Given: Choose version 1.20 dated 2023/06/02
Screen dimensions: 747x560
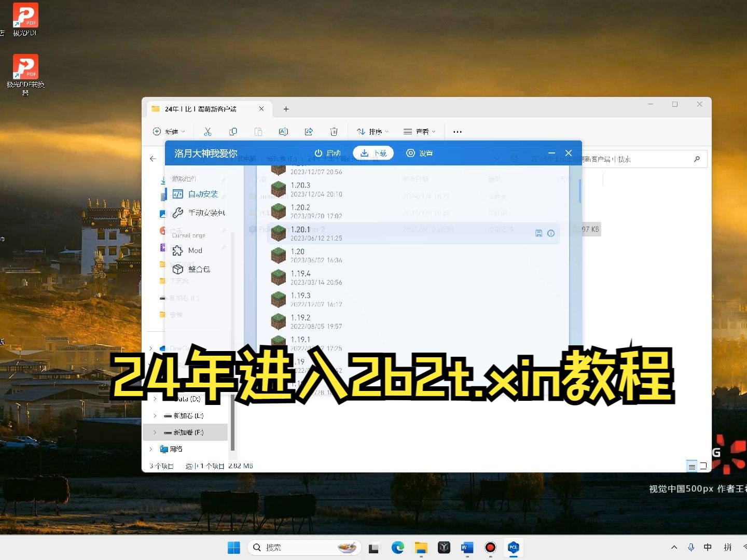Looking at the screenshot, I should pos(413,255).
